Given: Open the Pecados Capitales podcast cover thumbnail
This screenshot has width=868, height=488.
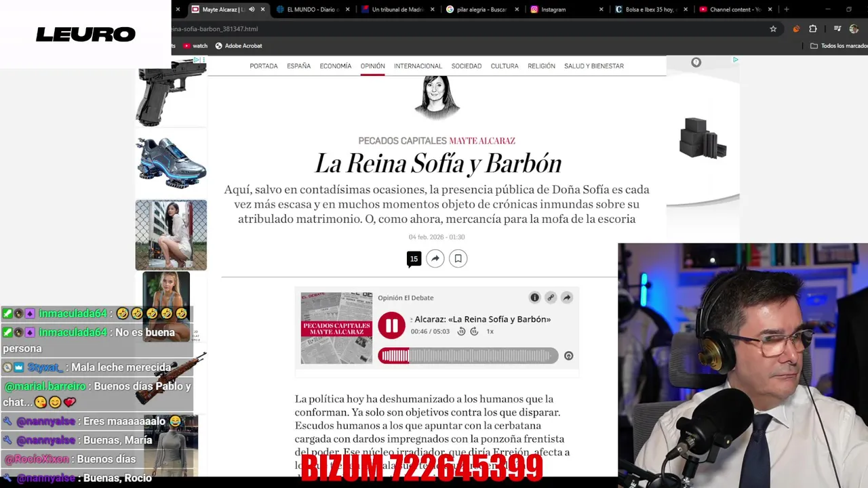Looking at the screenshot, I should pos(336,328).
